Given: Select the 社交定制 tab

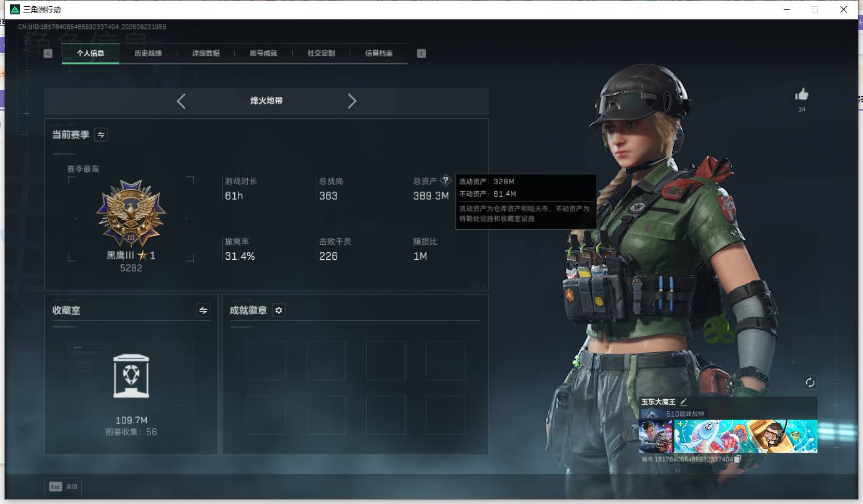Looking at the screenshot, I should (x=321, y=53).
